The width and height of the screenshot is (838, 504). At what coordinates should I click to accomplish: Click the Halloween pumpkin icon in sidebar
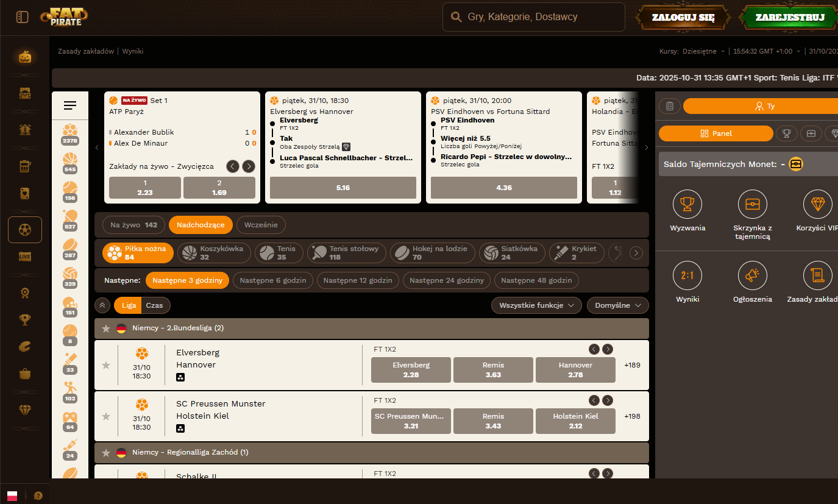24,57
